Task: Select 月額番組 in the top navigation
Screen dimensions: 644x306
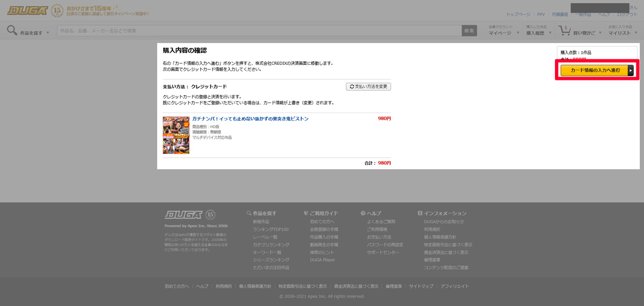Action: 559,14
